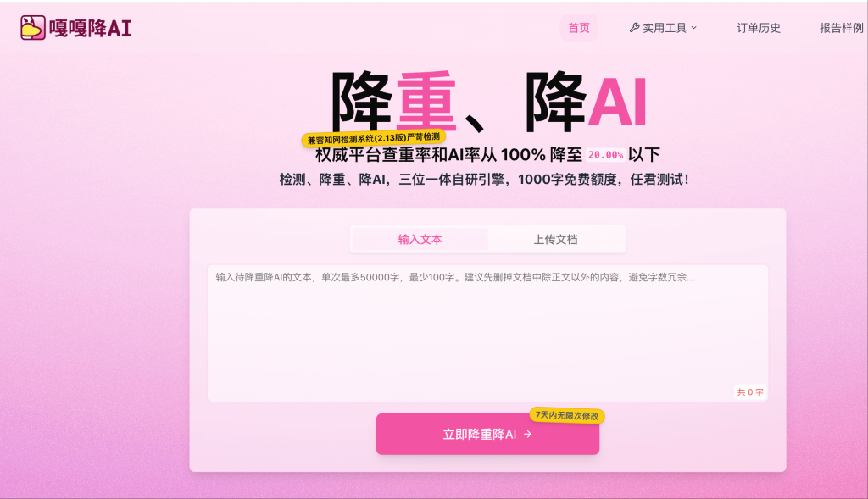Expand the chevron next to 实用工具
The width and height of the screenshot is (868, 499).
[694, 28]
